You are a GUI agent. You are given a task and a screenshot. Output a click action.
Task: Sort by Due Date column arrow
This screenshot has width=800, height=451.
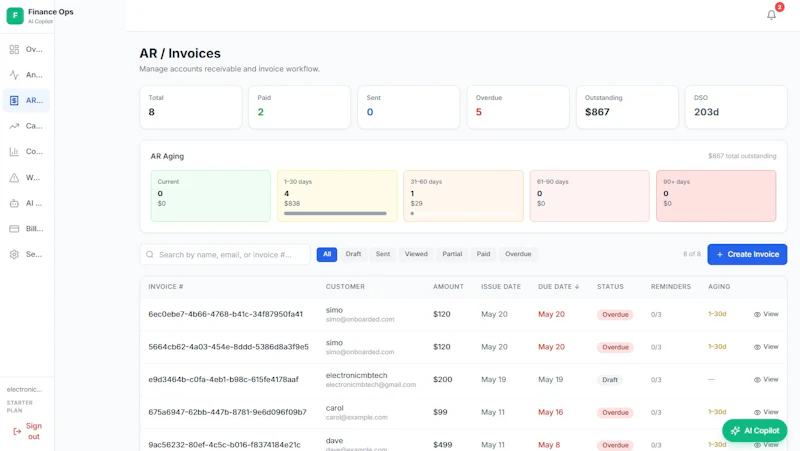(x=577, y=287)
